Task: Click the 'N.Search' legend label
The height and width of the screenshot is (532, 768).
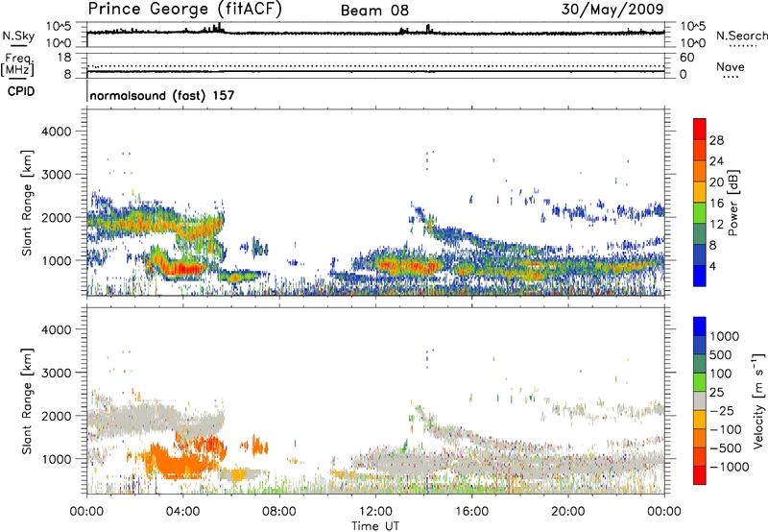Action: (742, 36)
